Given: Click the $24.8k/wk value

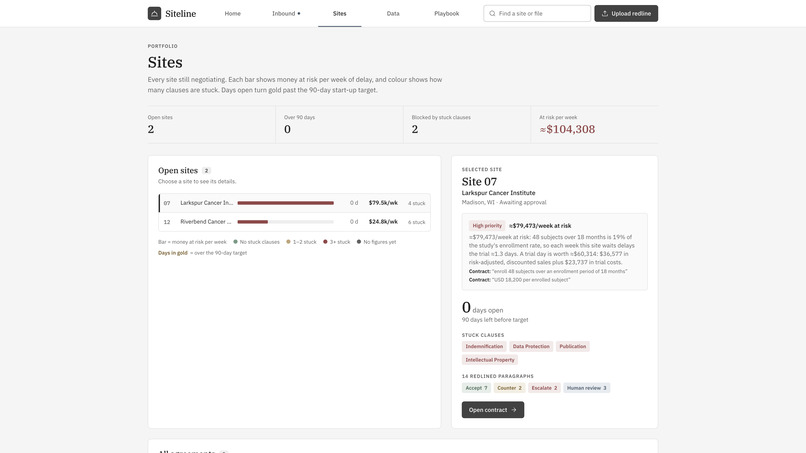Looking at the screenshot, I should click(x=383, y=222).
